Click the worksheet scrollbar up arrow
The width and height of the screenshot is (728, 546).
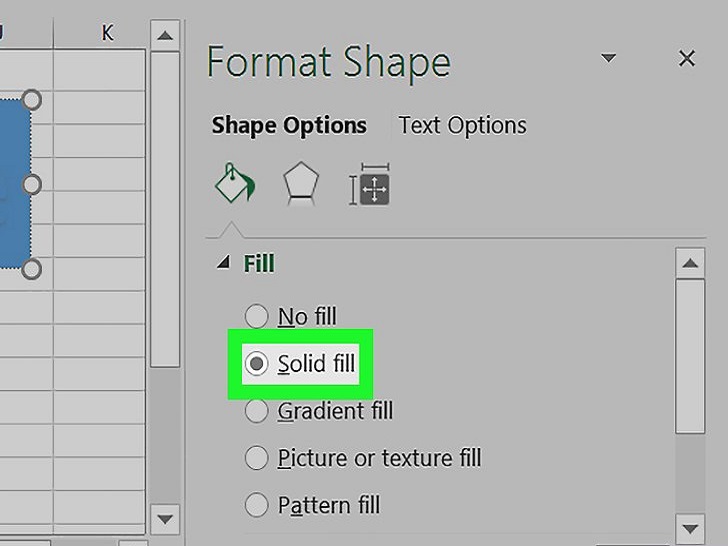[x=165, y=35]
